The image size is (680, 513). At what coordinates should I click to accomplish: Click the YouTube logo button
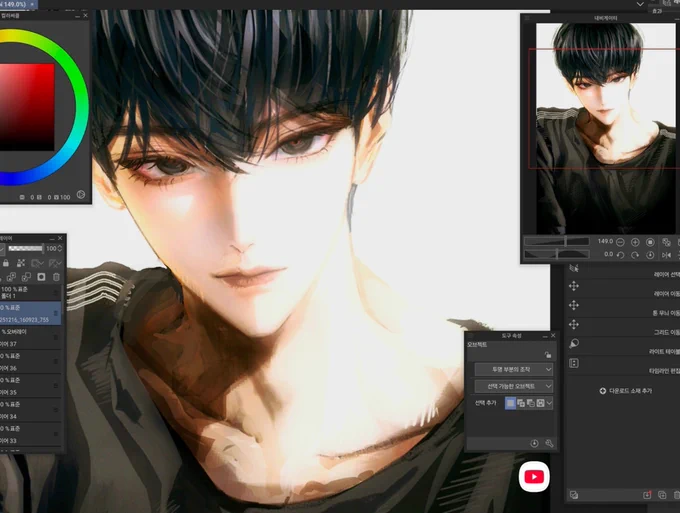pos(534,477)
